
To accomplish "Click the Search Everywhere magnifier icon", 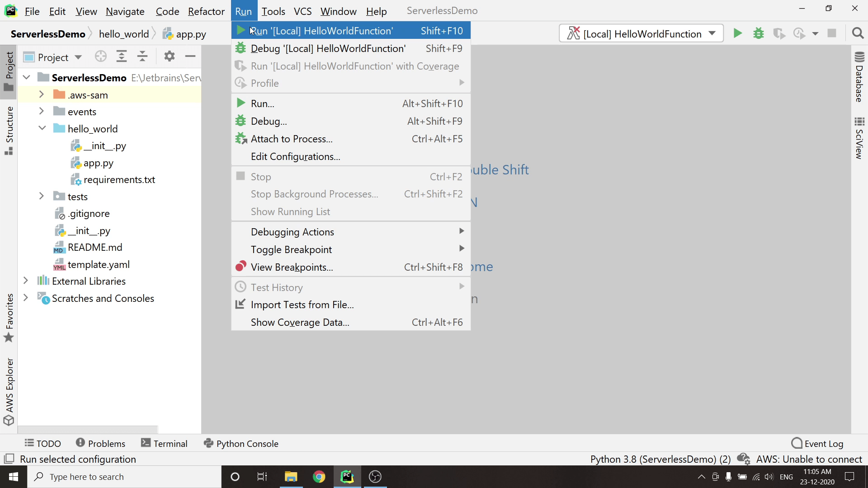I will 858,33.
